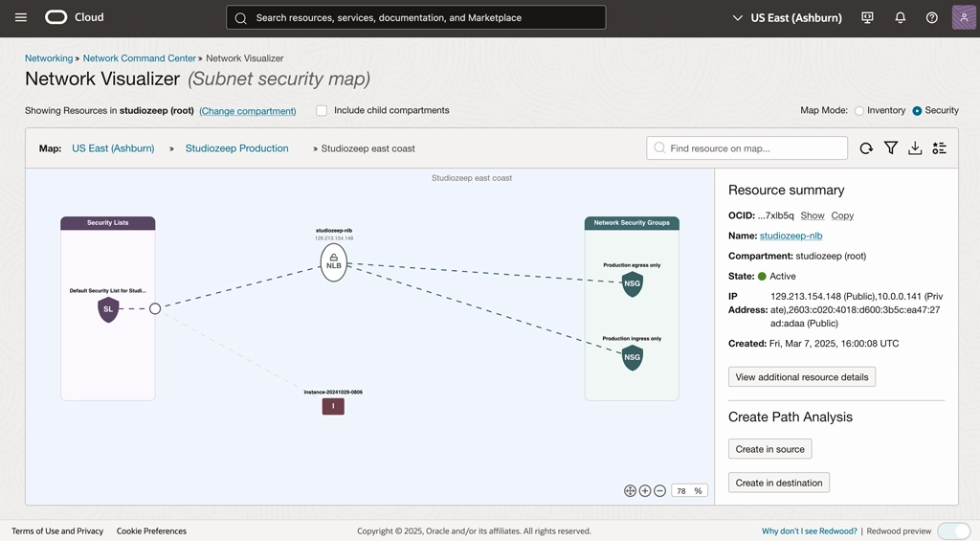The height and width of the screenshot is (541, 980).
Task: Zoom in on the map
Action: tap(645, 490)
